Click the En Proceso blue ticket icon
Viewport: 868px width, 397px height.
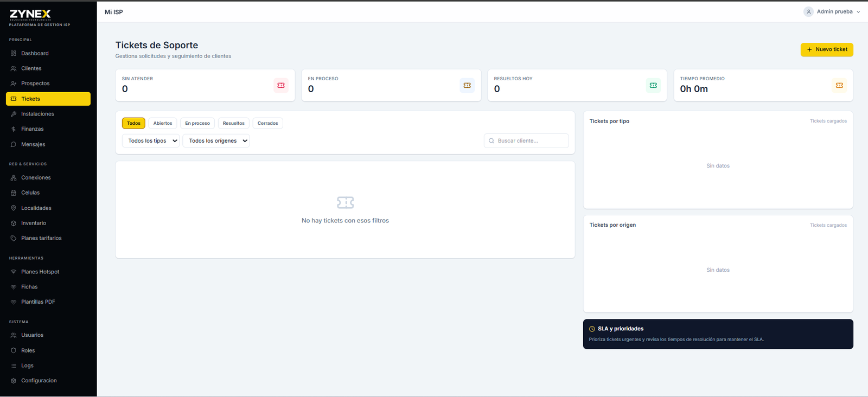(x=467, y=85)
